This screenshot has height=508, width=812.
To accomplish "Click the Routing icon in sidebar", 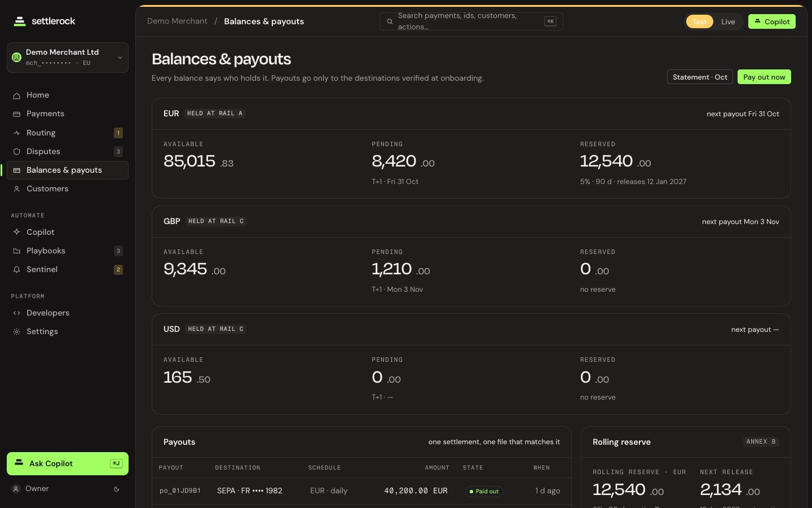I will [x=17, y=133].
